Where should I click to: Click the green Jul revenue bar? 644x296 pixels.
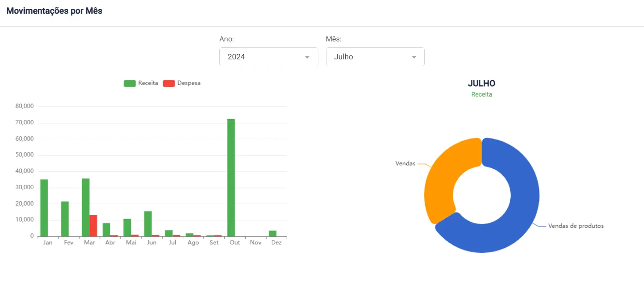coord(169,233)
